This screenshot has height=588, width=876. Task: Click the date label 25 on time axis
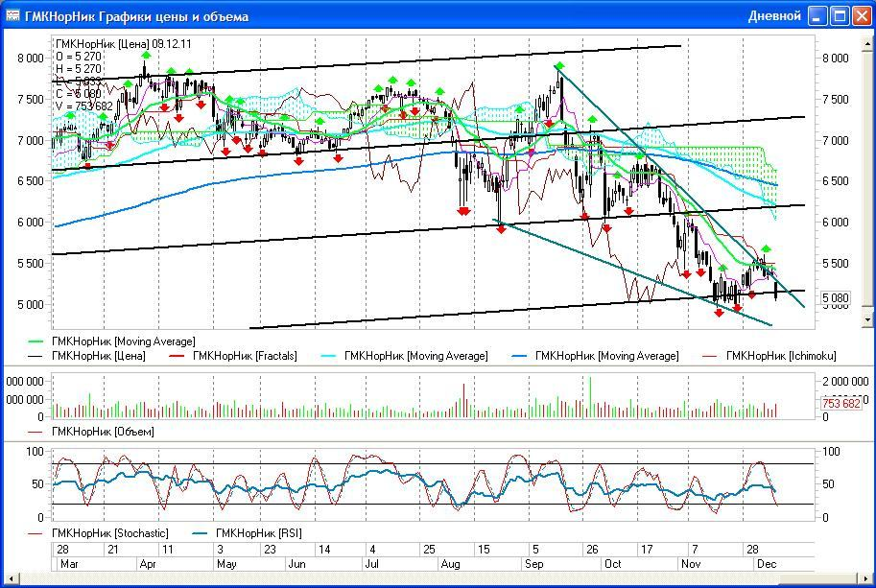tap(429, 550)
